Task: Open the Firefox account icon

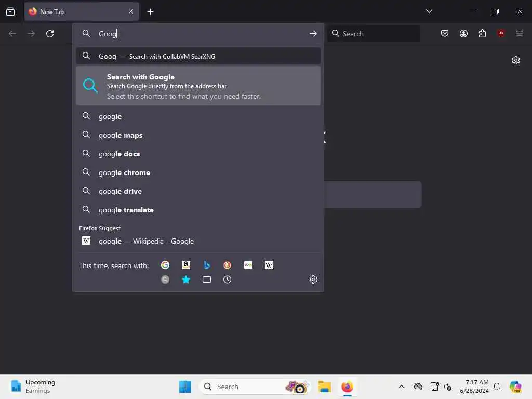Action: click(x=463, y=33)
